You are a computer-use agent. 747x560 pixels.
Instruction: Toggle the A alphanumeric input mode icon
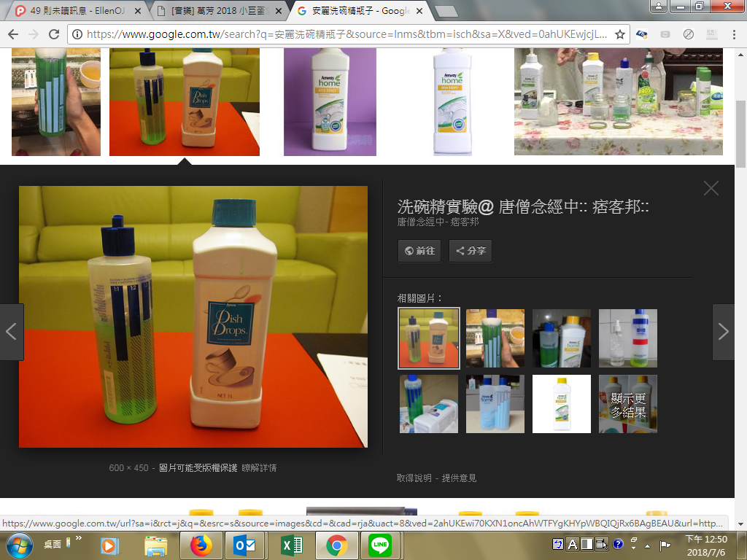tap(573, 544)
